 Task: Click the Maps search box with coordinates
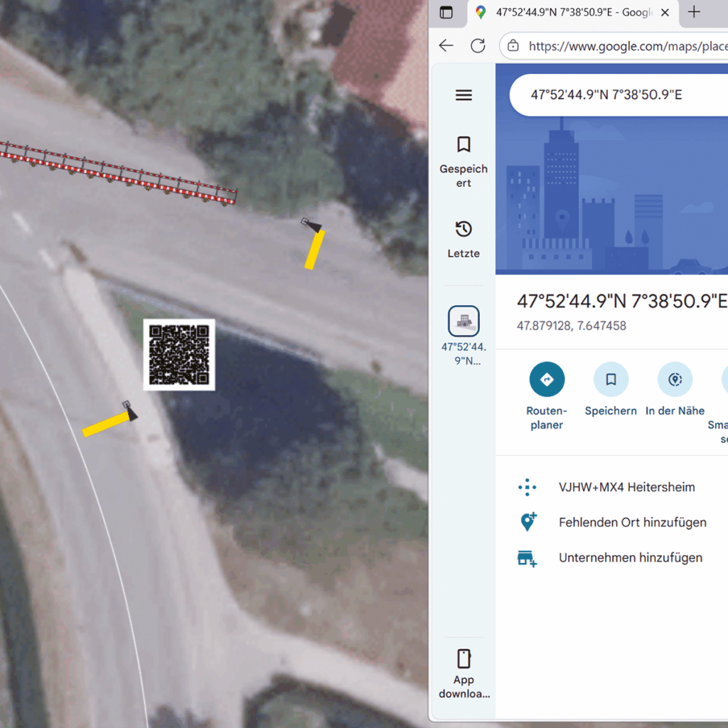point(611,95)
